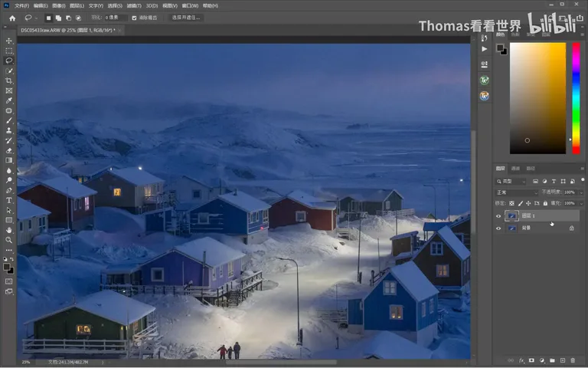Hide layer 1 with eye icon
The height and width of the screenshot is (368, 588).
498,216
